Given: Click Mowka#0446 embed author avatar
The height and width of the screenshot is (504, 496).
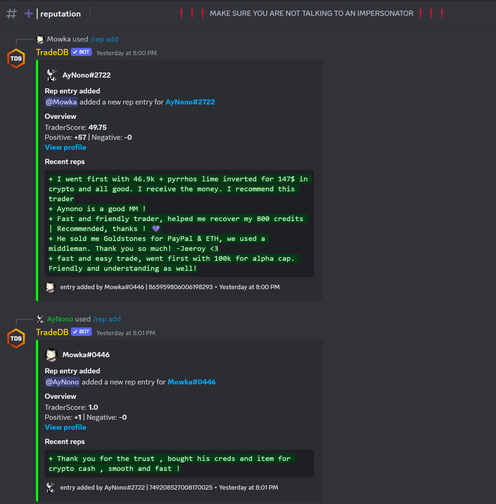Looking at the screenshot, I should (51, 355).
